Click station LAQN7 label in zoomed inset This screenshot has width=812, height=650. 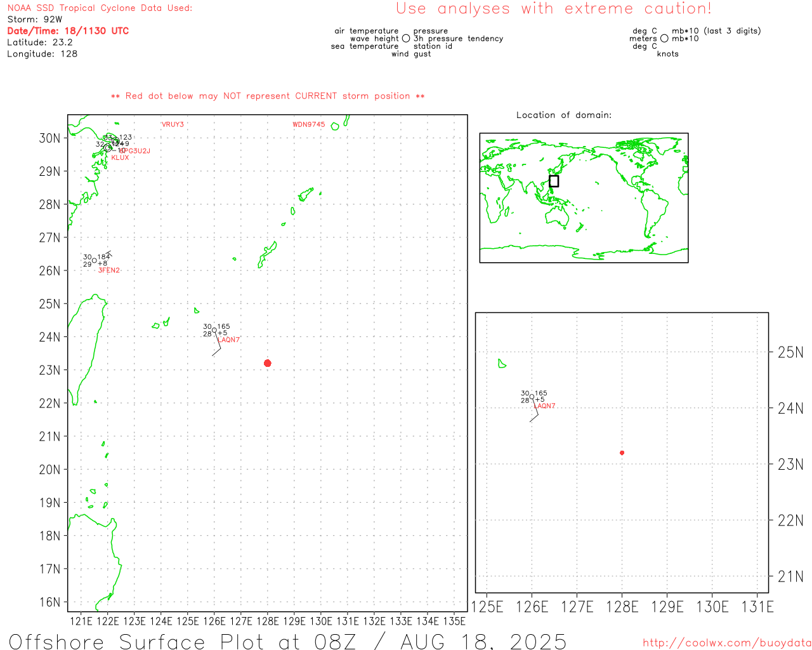[x=544, y=406]
